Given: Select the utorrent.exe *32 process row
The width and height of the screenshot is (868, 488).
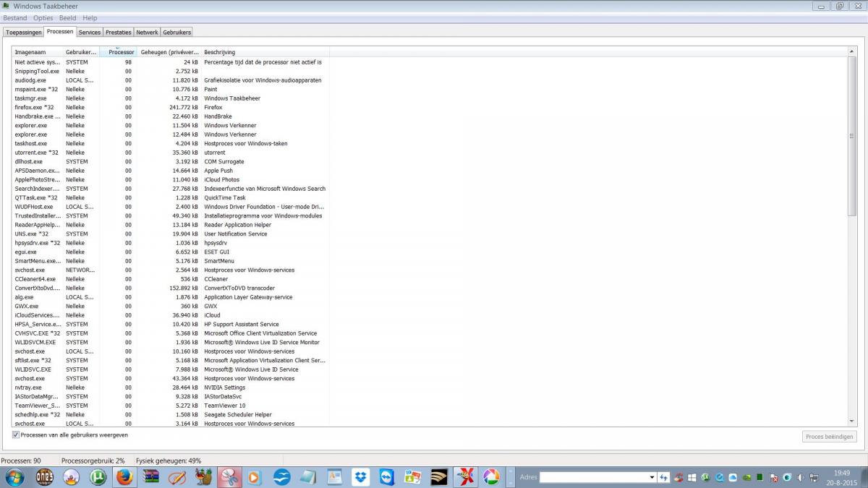Looking at the screenshot, I should tap(171, 153).
